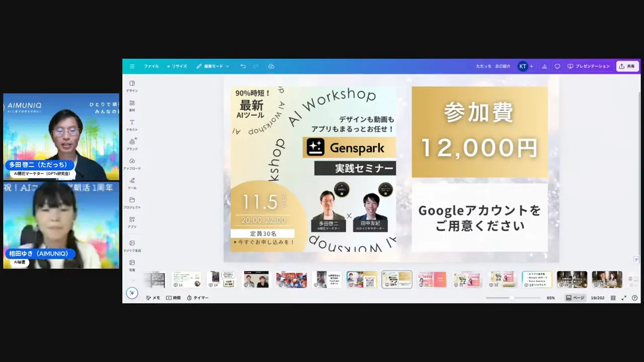Click the 定員30名 label on slide
The width and height of the screenshot is (644, 362).
coord(263,234)
